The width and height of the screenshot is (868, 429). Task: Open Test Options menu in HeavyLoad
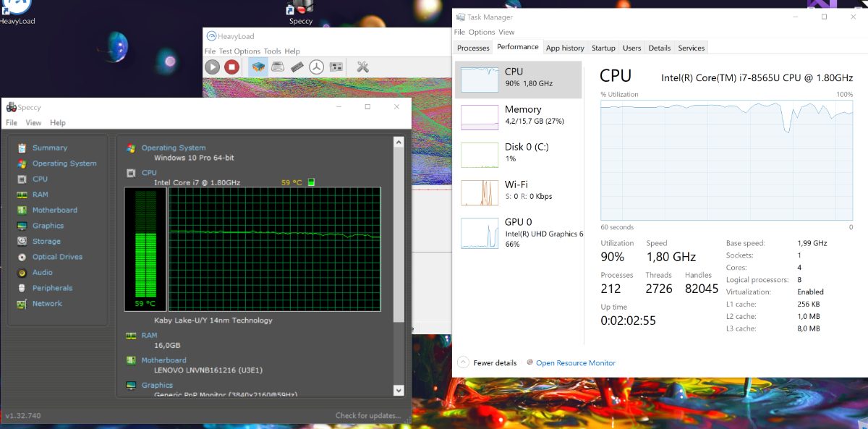(x=239, y=51)
